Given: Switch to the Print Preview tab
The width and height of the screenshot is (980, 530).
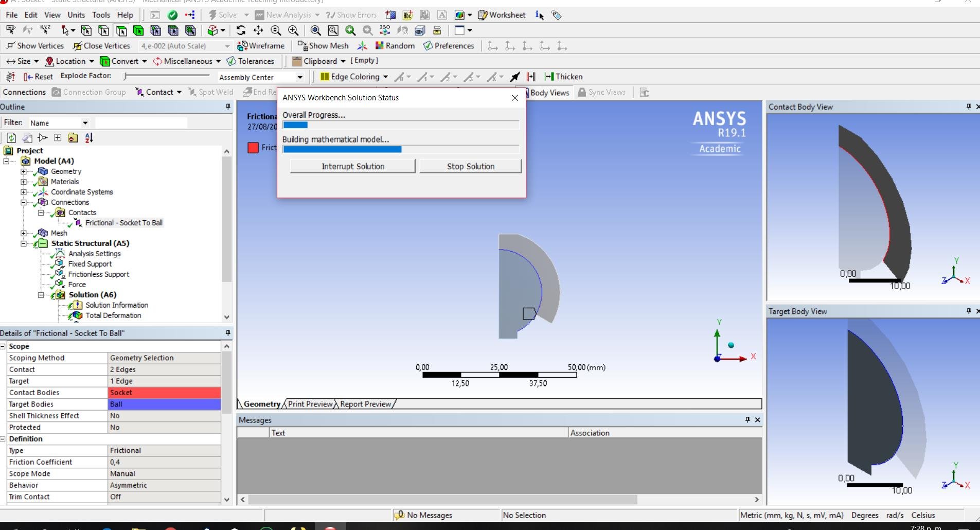Looking at the screenshot, I should pyautogui.click(x=310, y=404).
